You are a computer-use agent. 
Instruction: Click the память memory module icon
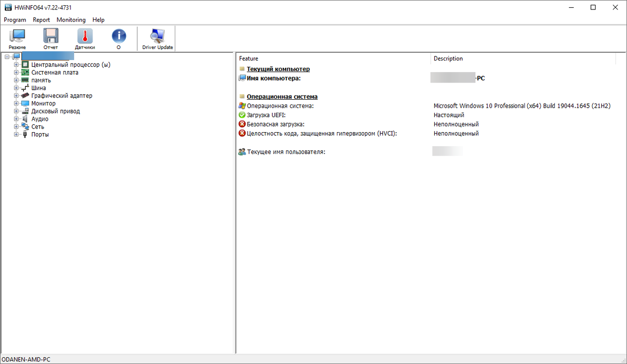(x=25, y=80)
